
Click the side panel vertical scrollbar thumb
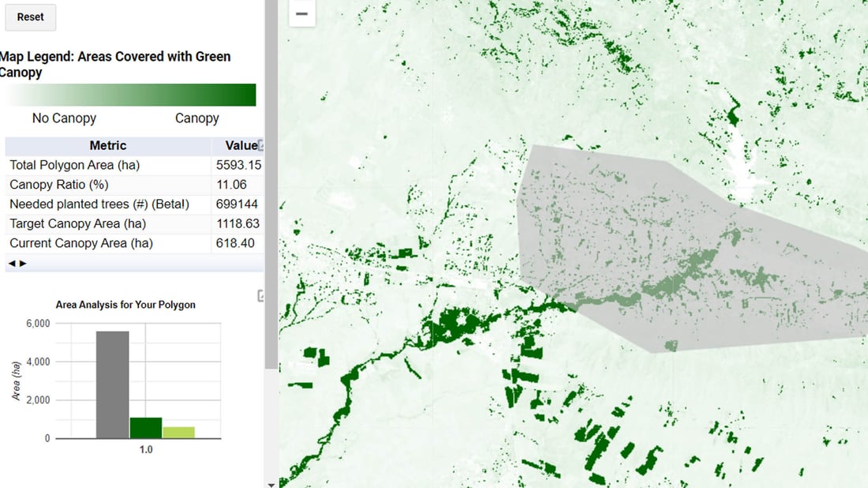point(271,182)
